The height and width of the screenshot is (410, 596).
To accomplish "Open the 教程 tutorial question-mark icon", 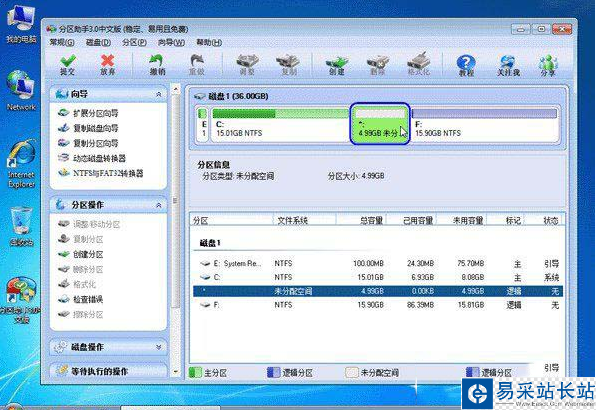I will 466,65.
